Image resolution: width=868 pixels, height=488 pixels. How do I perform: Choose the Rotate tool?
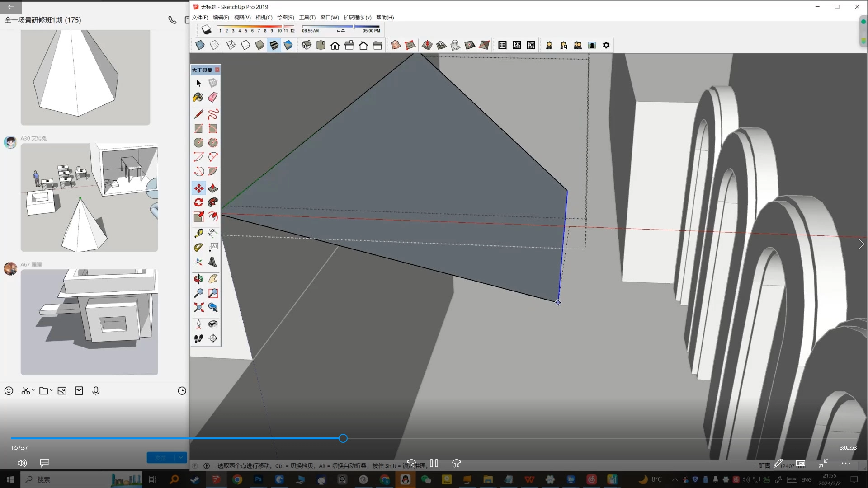coord(198,202)
